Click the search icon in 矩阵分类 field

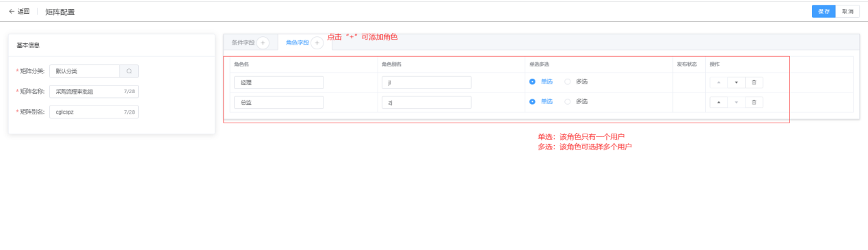click(x=129, y=71)
